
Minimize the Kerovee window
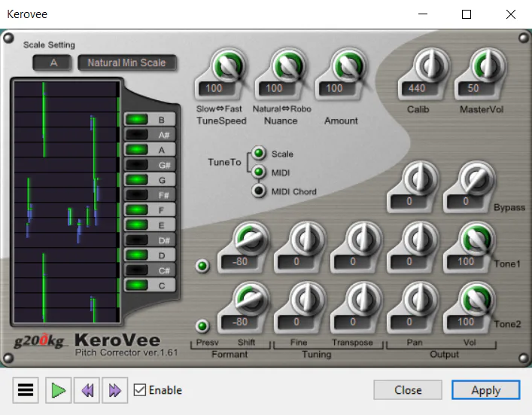[423, 14]
